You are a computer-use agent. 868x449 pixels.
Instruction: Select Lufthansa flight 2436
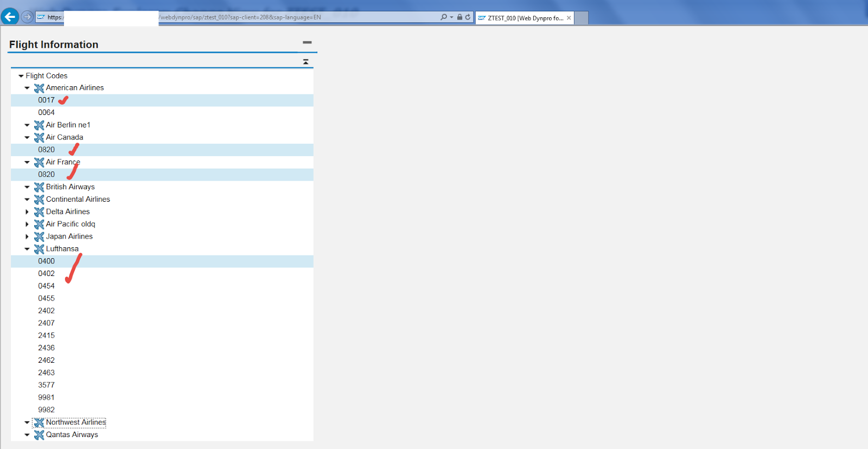coord(162,348)
